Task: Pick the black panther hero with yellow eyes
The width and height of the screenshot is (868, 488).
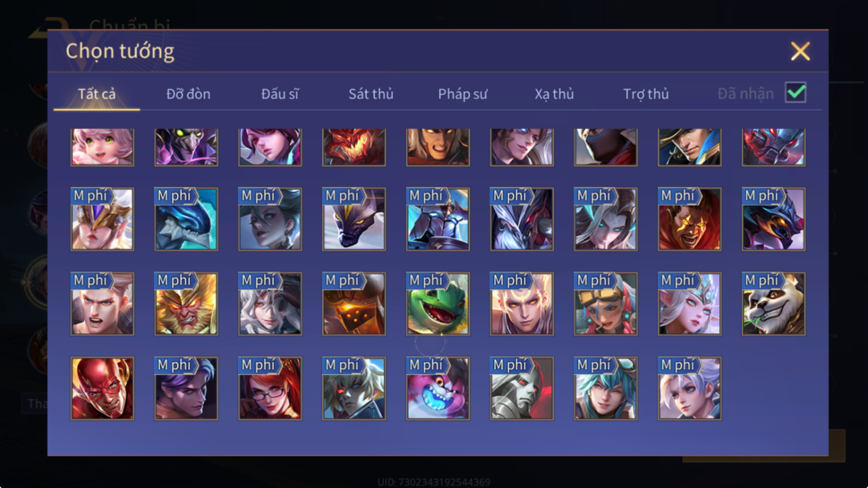Action: pyautogui.click(x=353, y=218)
